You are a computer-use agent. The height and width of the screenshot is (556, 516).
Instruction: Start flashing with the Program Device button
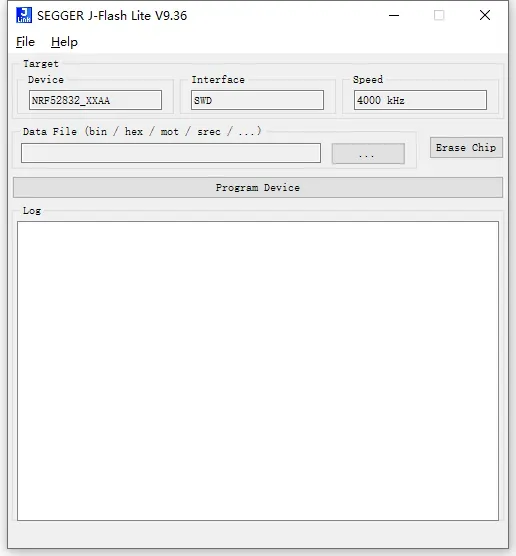(x=258, y=188)
